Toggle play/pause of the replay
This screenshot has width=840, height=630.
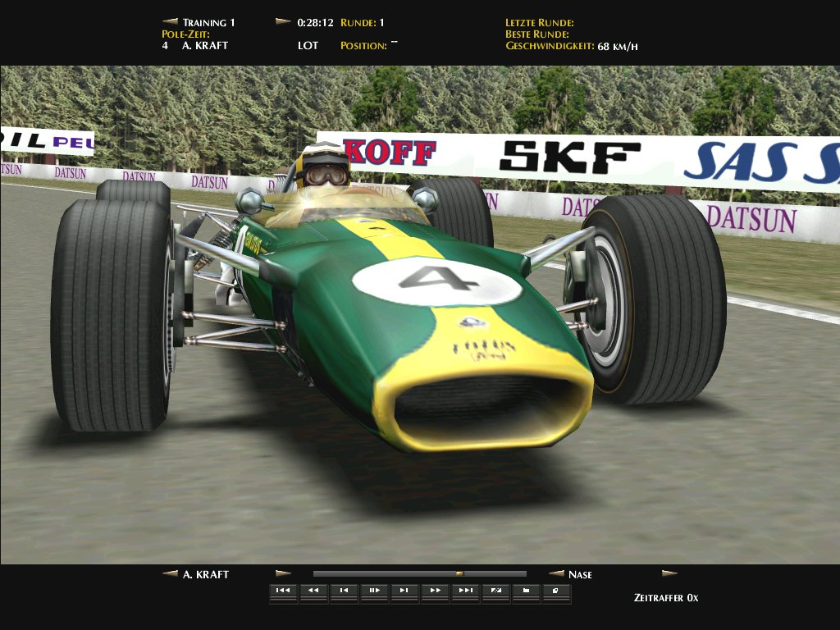(x=374, y=591)
